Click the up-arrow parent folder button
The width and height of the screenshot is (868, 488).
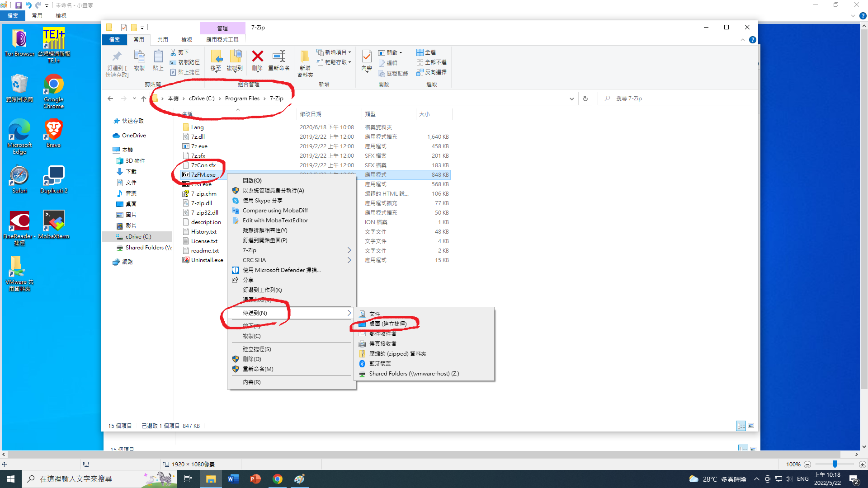[144, 99]
